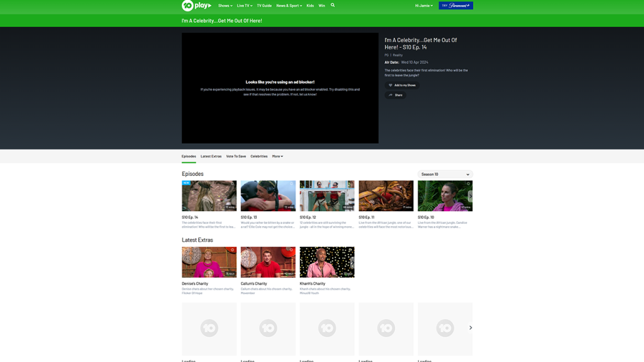Image resolution: width=644 pixels, height=362 pixels.
Task: Open the S10 Ep. 14 title link
Action: click(x=190, y=217)
